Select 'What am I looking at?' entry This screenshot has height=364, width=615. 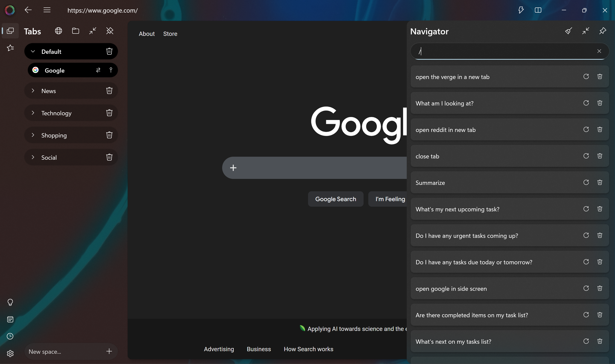pyautogui.click(x=510, y=103)
